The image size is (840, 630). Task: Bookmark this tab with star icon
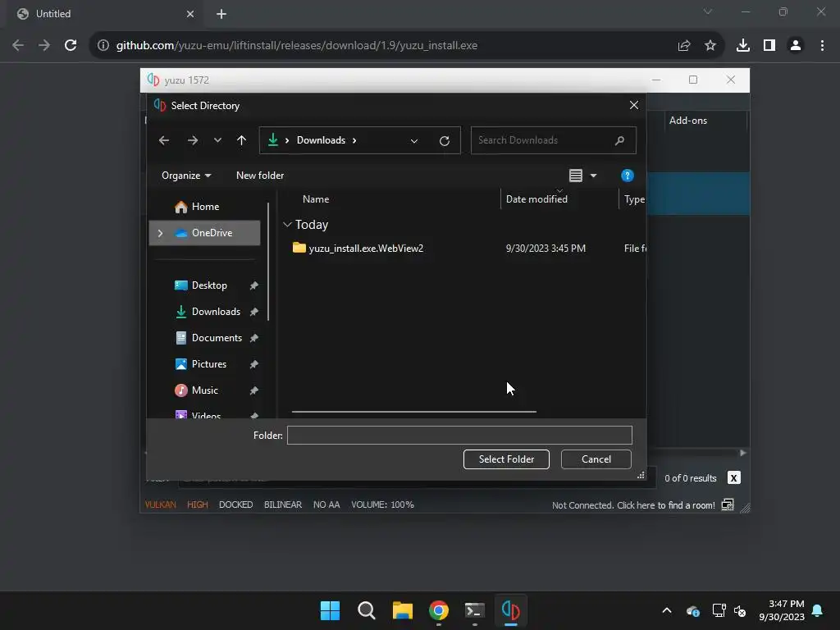point(710,46)
